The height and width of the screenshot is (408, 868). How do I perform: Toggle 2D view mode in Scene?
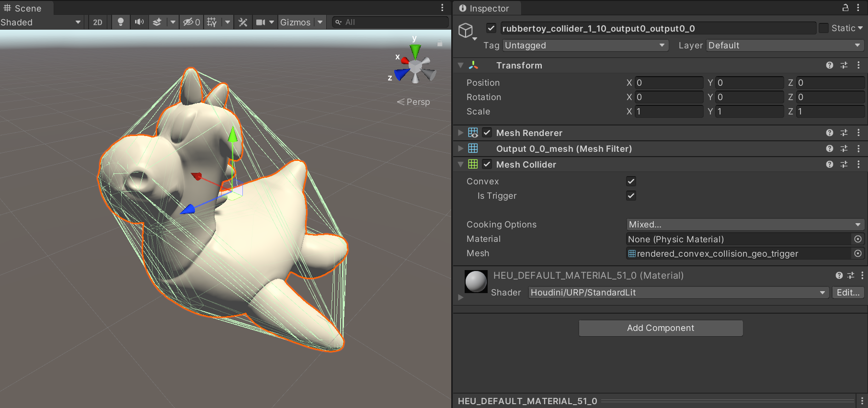98,22
